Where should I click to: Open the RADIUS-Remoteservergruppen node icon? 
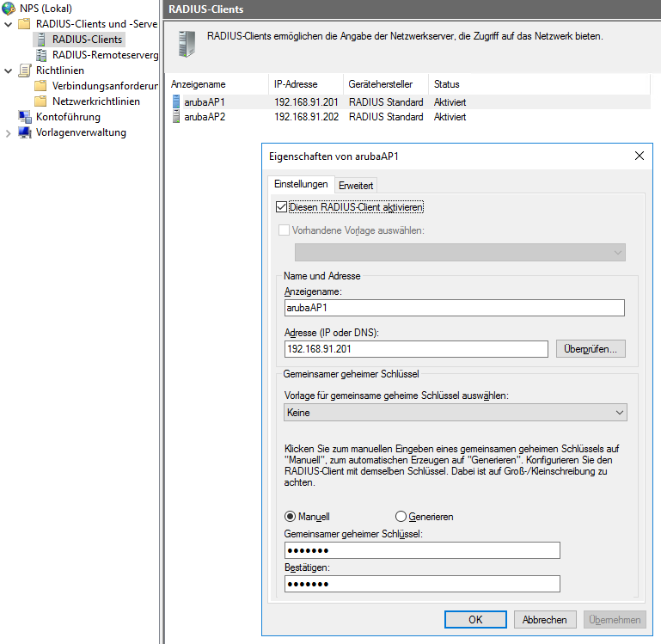tap(41, 55)
